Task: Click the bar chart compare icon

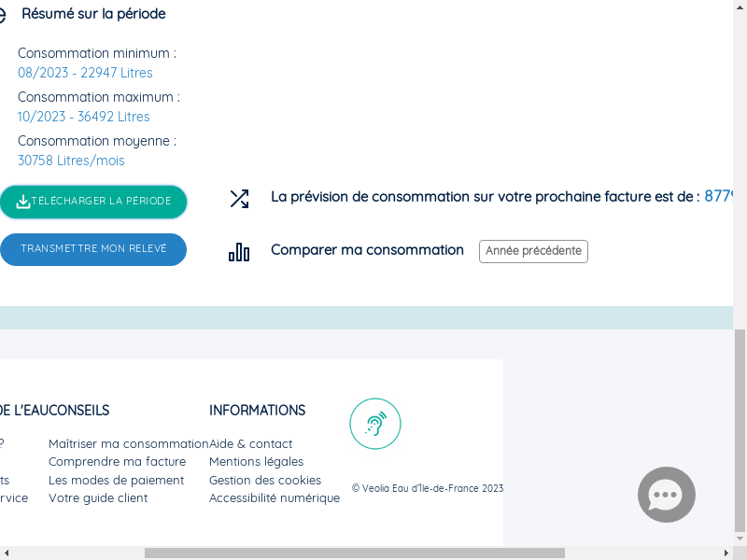Action: pyautogui.click(x=239, y=252)
